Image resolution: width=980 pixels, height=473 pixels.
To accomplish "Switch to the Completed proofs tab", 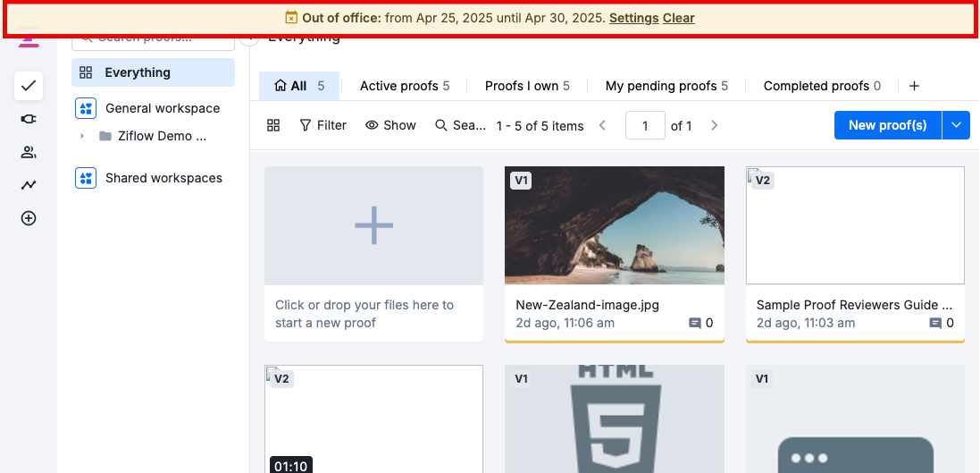I will coord(822,87).
